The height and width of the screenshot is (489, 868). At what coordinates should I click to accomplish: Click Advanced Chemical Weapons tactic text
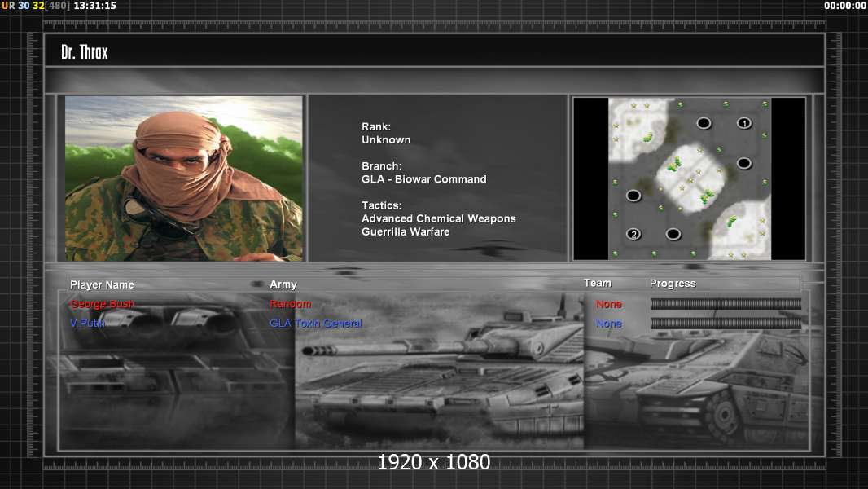pos(438,218)
